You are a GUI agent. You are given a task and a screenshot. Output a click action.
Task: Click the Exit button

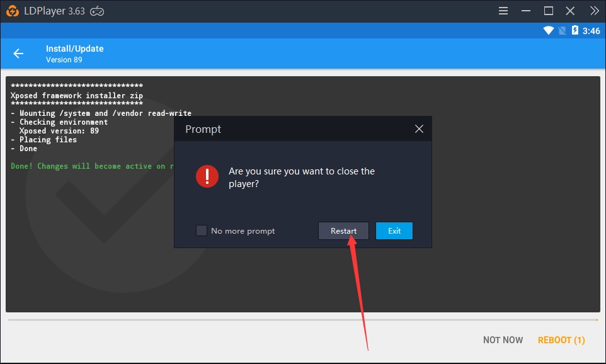(394, 230)
